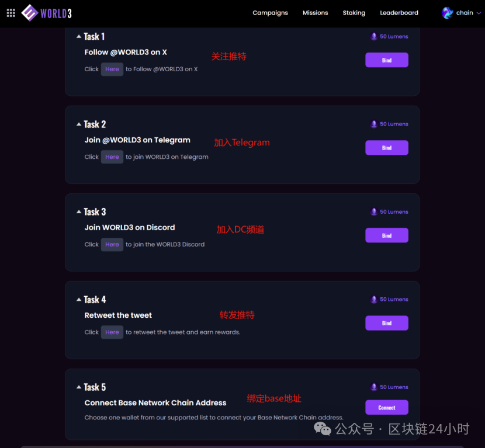Click the Lumens icon on Task 2
Screen dimensions: 485x448
[373, 124]
